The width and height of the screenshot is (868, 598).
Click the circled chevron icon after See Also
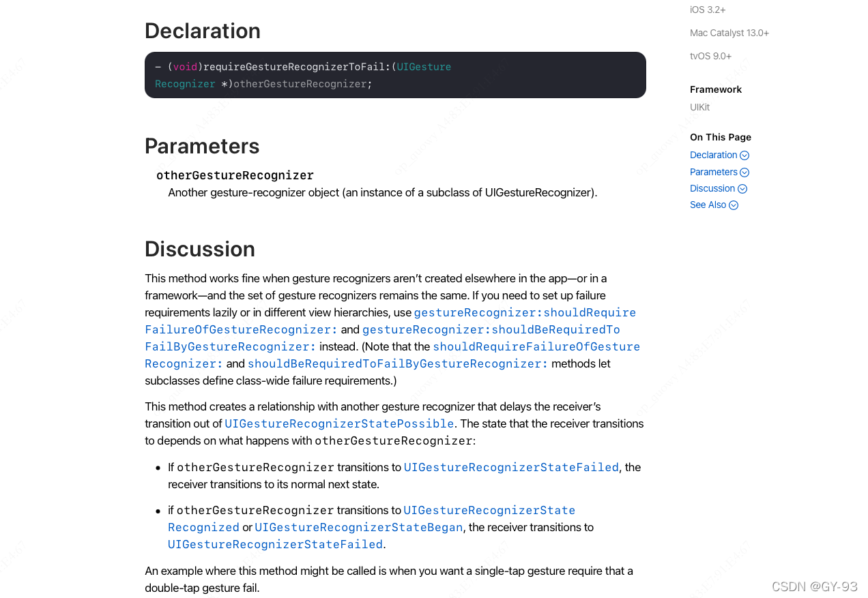(734, 205)
